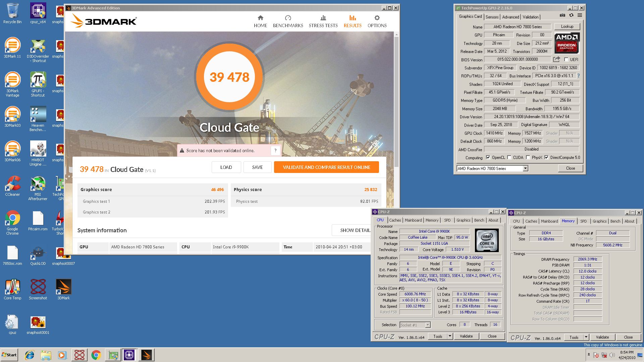The image size is (644, 362).
Task: Click 3DMark taskbar icon
Action: (146, 355)
